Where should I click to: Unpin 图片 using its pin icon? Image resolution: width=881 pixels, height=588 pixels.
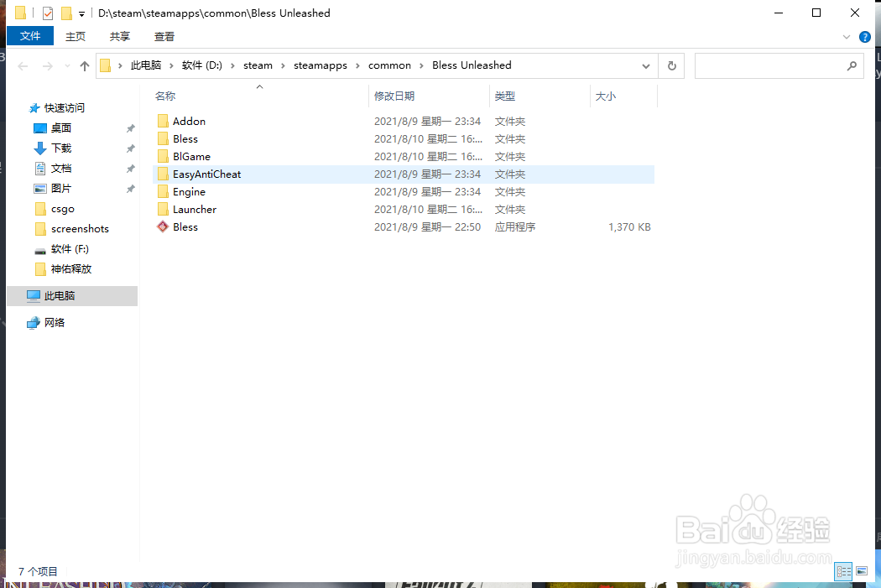130,189
